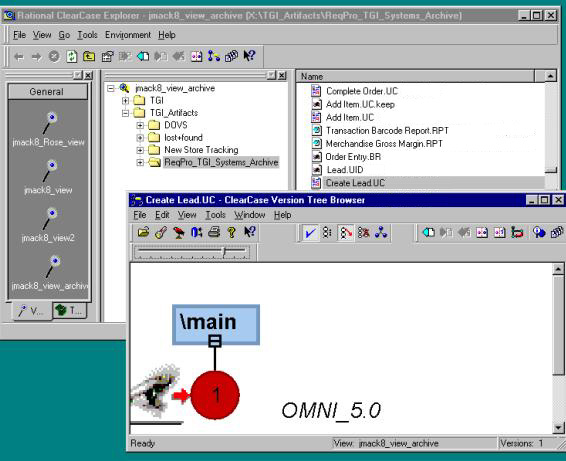This screenshot has width=566, height=461.
Task: Toggle the merge arrows display icon
Action: tap(345, 233)
